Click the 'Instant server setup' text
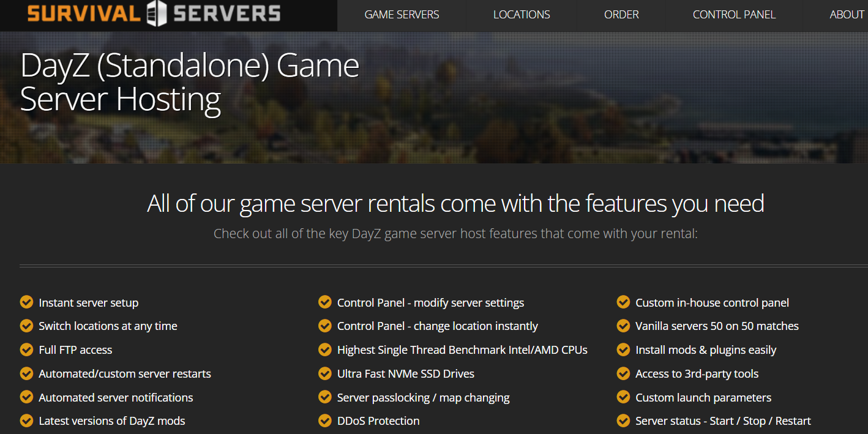868x434 pixels. (89, 303)
